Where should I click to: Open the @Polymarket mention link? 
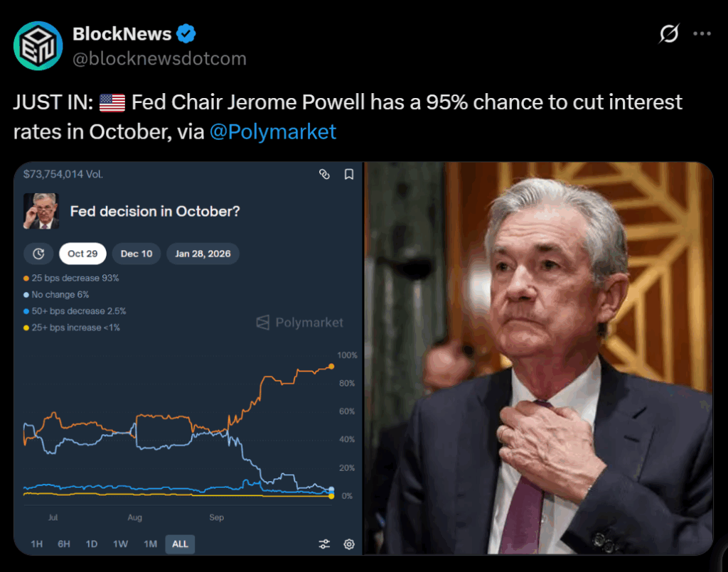pyautogui.click(x=273, y=131)
